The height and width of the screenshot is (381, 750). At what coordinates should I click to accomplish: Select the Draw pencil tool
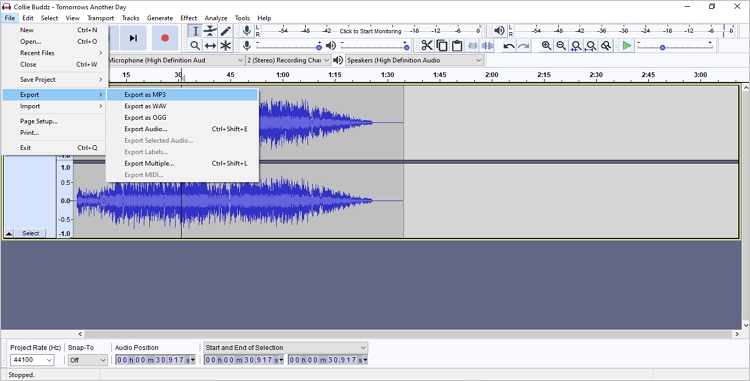pyautogui.click(x=225, y=31)
